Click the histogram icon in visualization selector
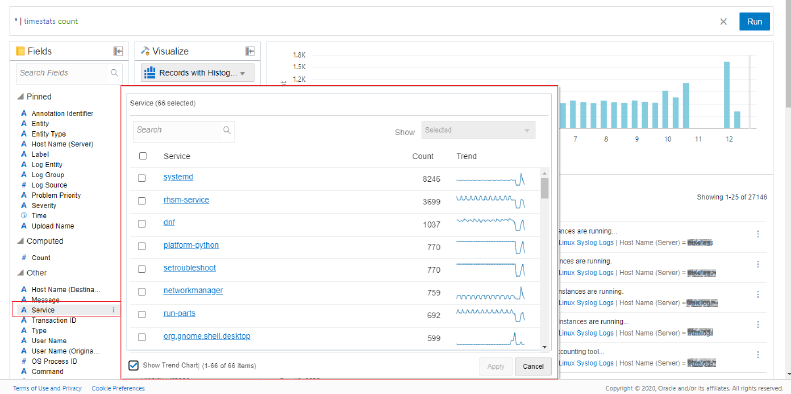The image size is (791, 394). pos(149,73)
